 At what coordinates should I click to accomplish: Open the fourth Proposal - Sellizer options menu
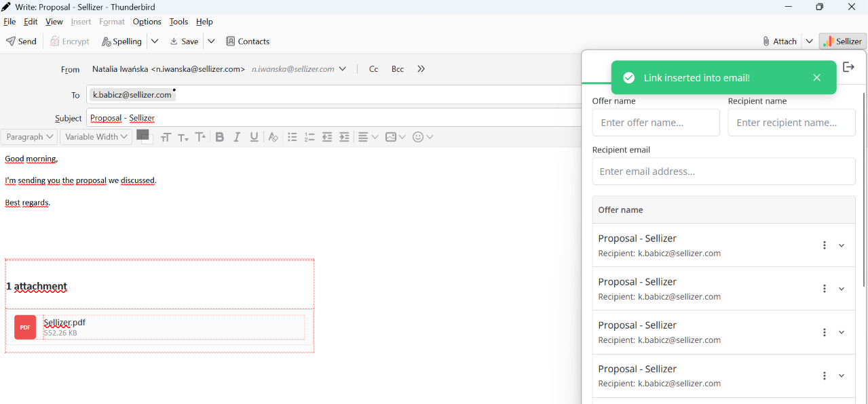pyautogui.click(x=825, y=376)
